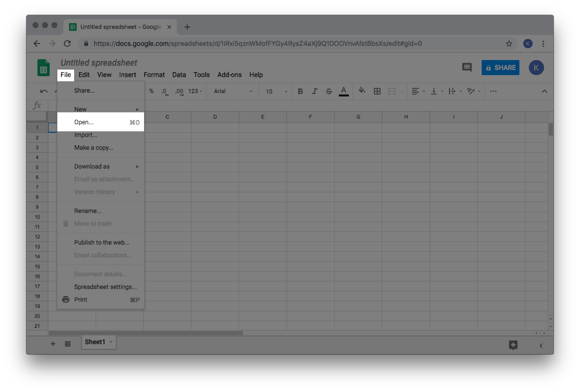Viewport: 580px width, 392px height.
Task: Choose Share... from File menu
Action: 101,91
